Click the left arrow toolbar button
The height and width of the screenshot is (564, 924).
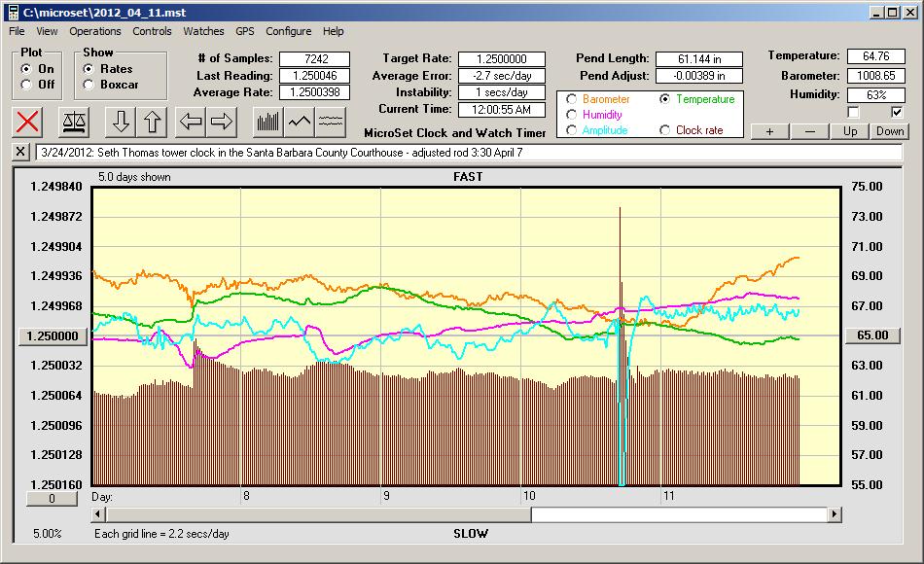point(191,122)
